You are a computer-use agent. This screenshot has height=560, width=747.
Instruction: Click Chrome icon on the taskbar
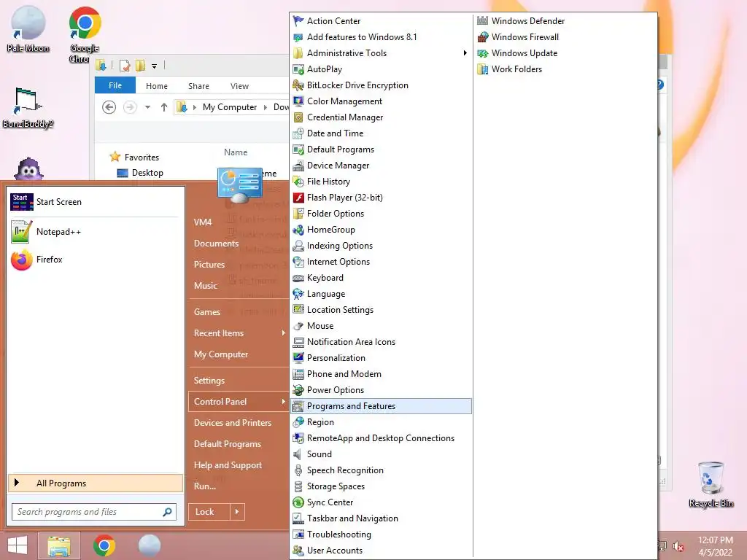click(x=104, y=545)
